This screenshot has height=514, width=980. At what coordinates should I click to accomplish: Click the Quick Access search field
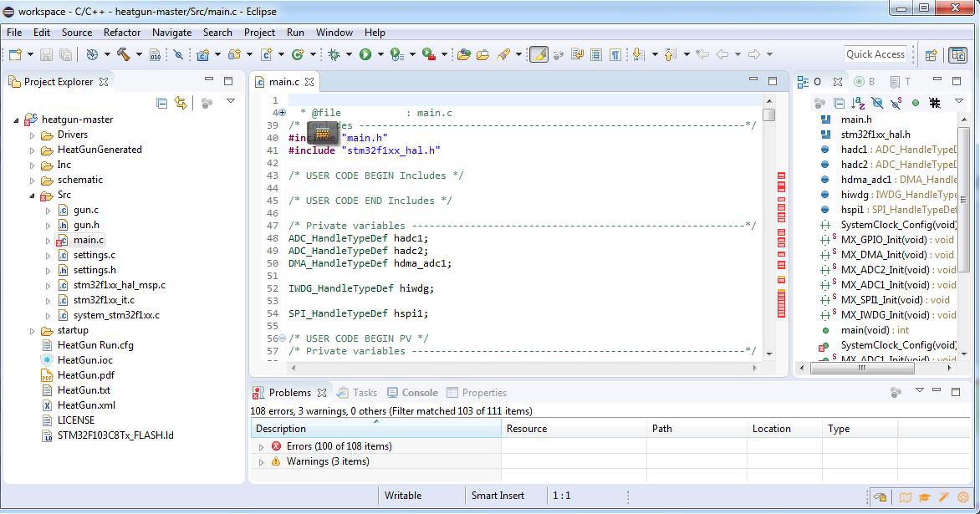click(x=875, y=54)
